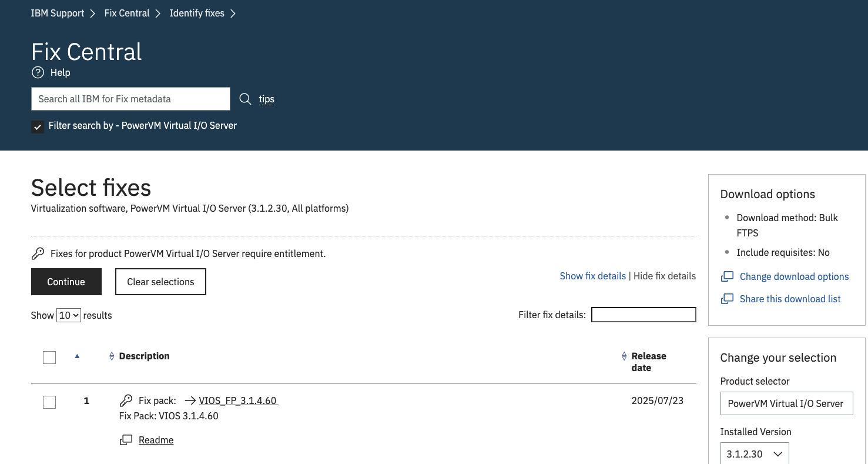The width and height of the screenshot is (868, 464).
Task: Click the Filter fix details input box
Action: pos(644,315)
